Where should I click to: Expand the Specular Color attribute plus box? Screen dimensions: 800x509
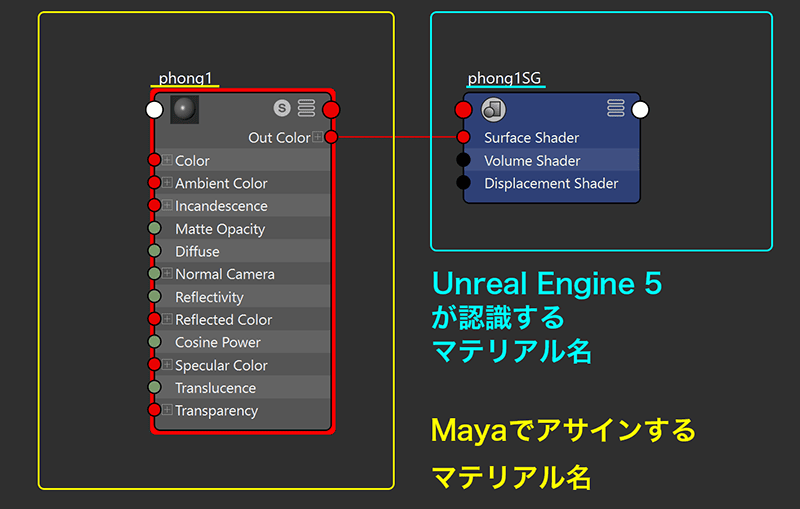(x=167, y=364)
